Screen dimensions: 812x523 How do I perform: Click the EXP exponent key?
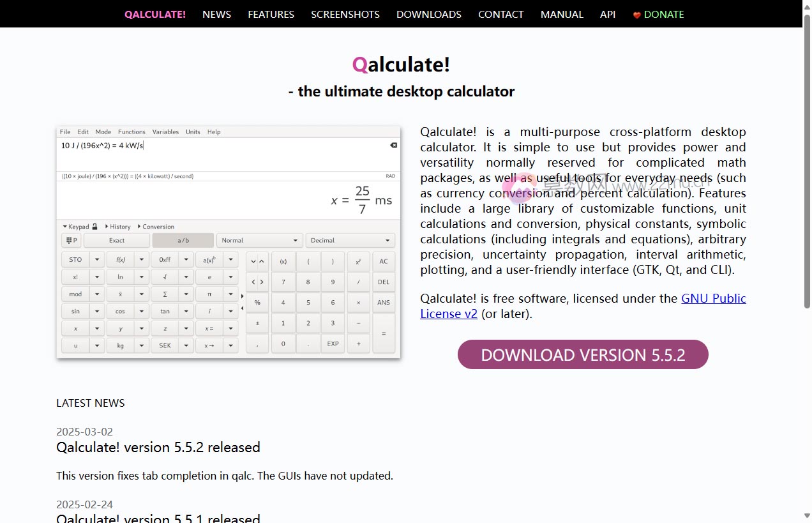[333, 344]
